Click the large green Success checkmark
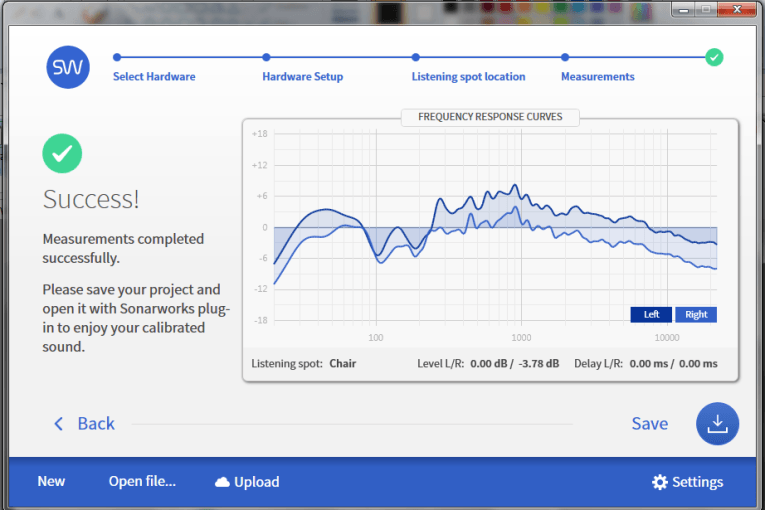Screen dimensions: 765x510 click(x=62, y=153)
